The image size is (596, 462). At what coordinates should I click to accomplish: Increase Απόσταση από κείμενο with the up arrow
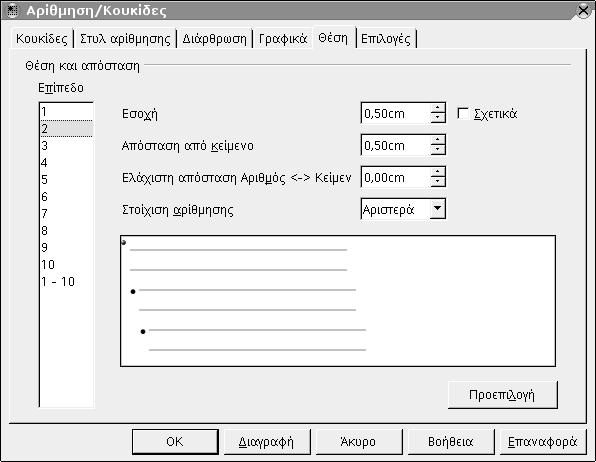(x=438, y=140)
